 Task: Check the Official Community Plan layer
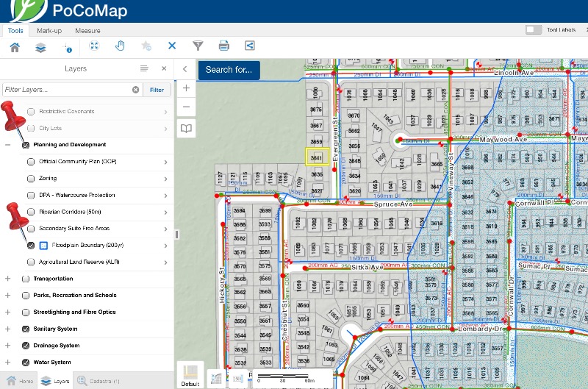click(31, 162)
